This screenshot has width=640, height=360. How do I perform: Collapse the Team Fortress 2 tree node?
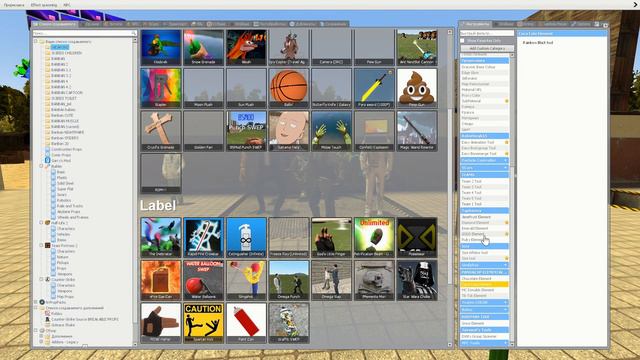[x=41, y=245]
